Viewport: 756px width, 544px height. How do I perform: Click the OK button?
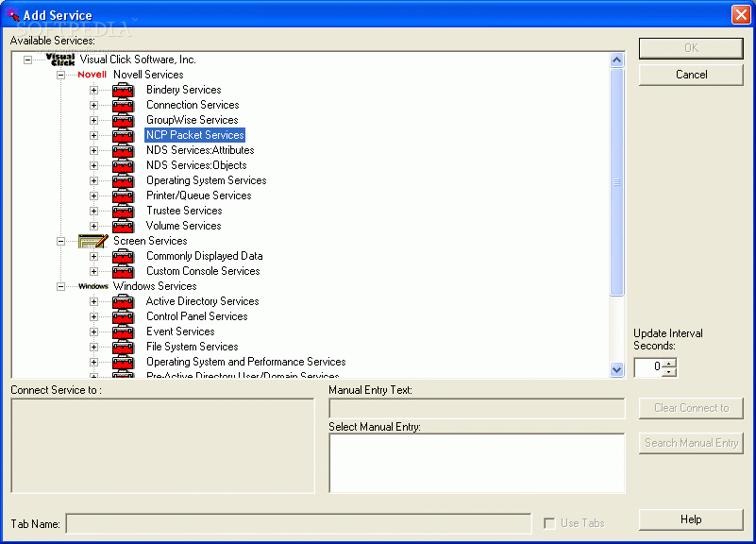[691, 48]
